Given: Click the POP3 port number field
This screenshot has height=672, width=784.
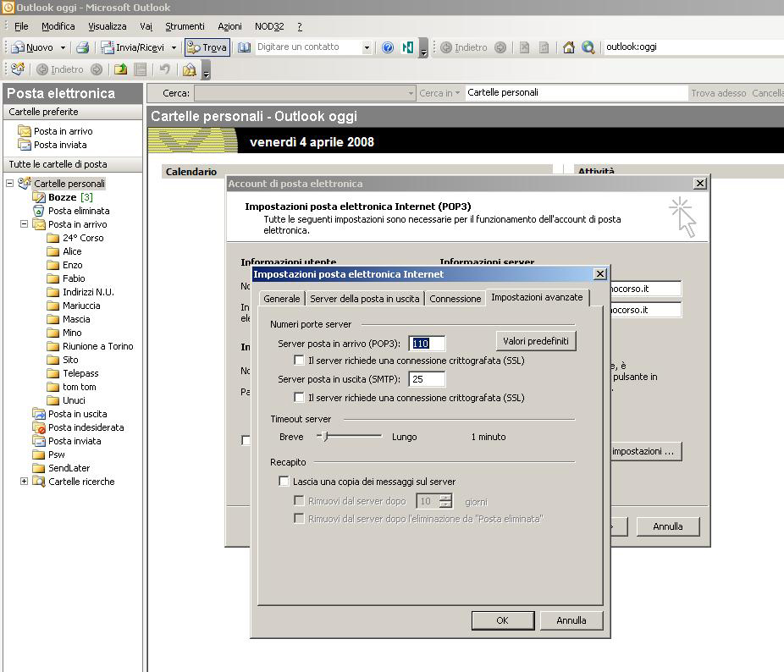Looking at the screenshot, I should (x=427, y=344).
